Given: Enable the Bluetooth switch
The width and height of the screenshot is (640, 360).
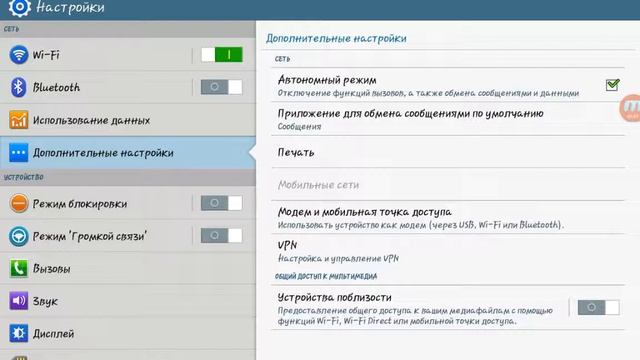Looking at the screenshot, I should (x=222, y=87).
